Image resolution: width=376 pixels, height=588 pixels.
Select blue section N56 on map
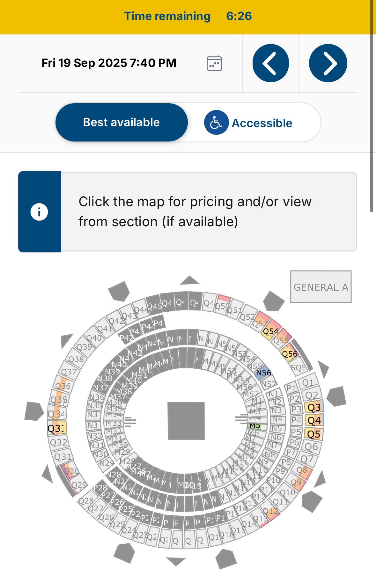[263, 373]
